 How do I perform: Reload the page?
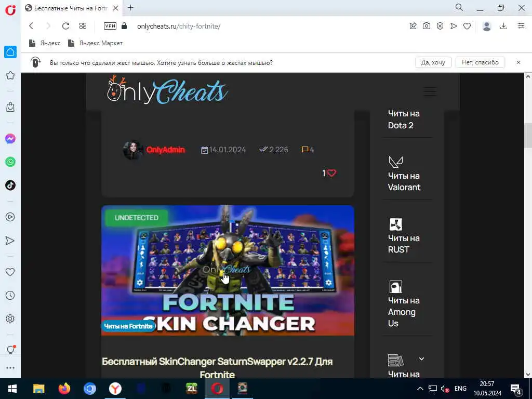[x=65, y=26]
